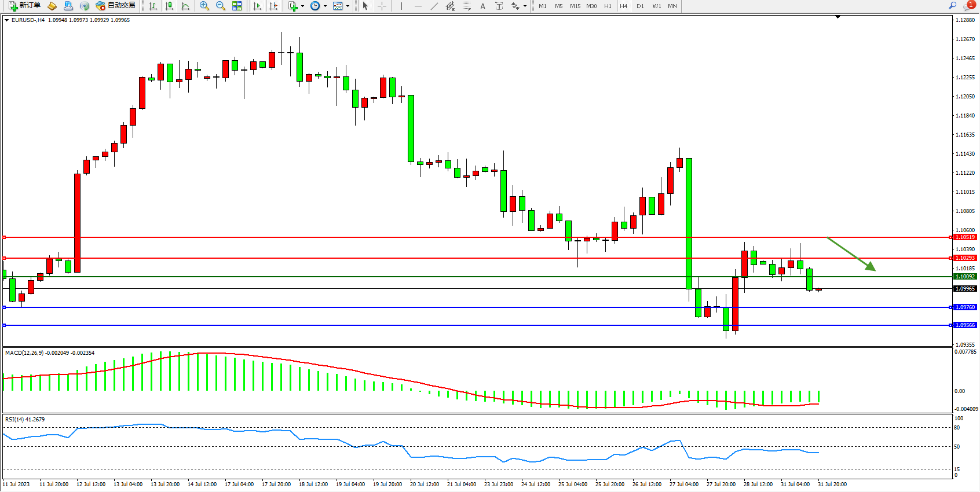Open the search magnifier icon

coord(952,6)
